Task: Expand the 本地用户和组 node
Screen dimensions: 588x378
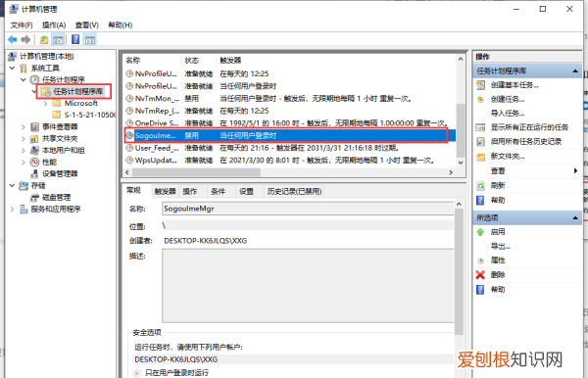Action: click(24, 150)
